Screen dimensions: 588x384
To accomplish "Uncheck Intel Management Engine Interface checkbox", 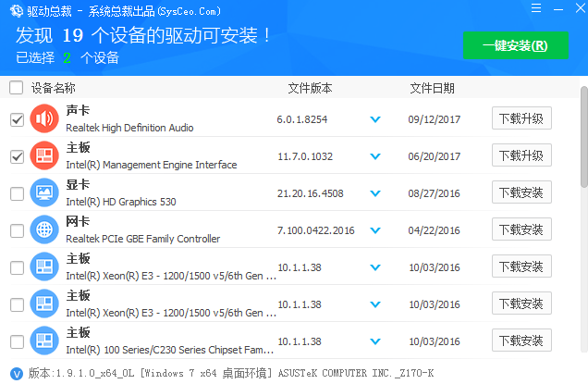I will 17,156.
